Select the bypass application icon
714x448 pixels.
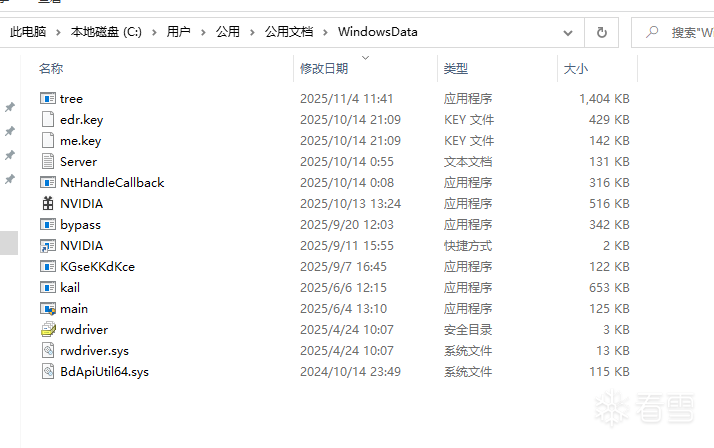(48, 224)
